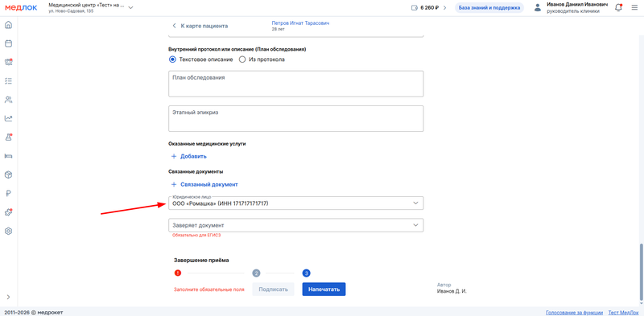
Task: Open Тест МедЛок footer link
Action: click(623, 313)
